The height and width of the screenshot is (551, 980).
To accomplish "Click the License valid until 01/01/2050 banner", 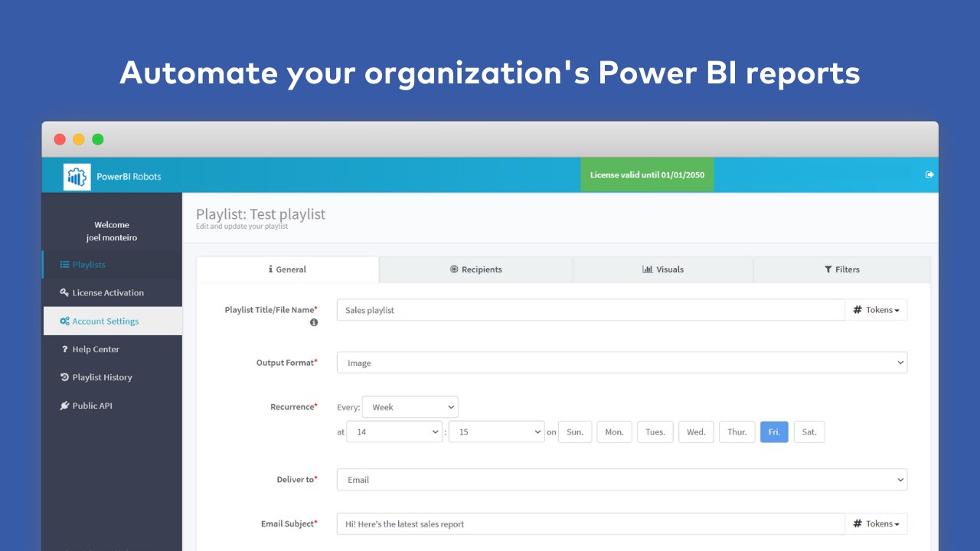I will point(647,174).
